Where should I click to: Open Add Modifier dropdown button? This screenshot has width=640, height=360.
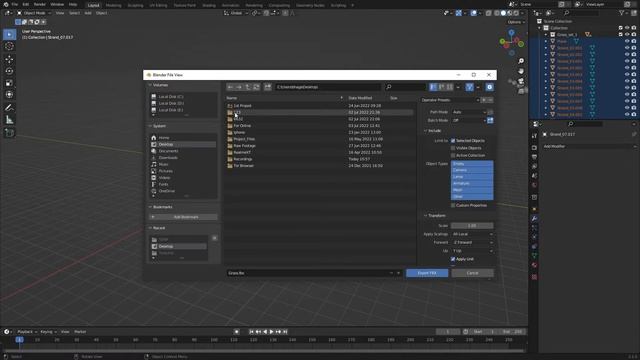589,146
